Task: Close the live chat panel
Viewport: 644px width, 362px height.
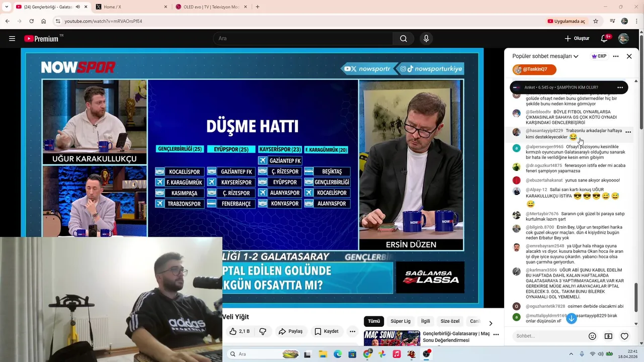Action: coord(629,56)
